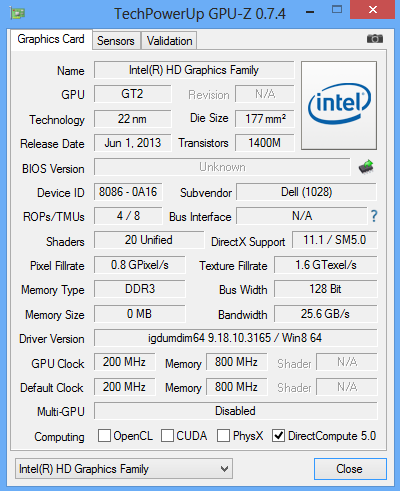
Task: Click the GPU-Z app icon in title bar
Action: 18,14
